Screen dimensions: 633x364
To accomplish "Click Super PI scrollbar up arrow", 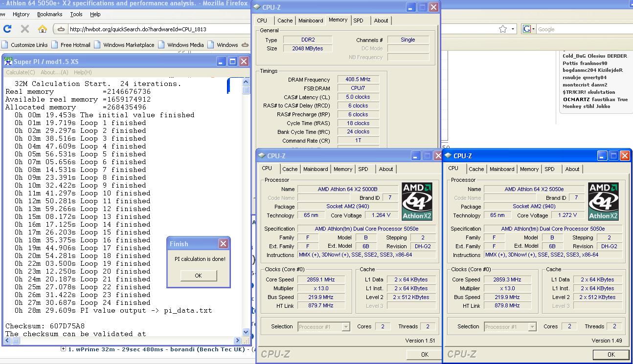I will [246, 82].
